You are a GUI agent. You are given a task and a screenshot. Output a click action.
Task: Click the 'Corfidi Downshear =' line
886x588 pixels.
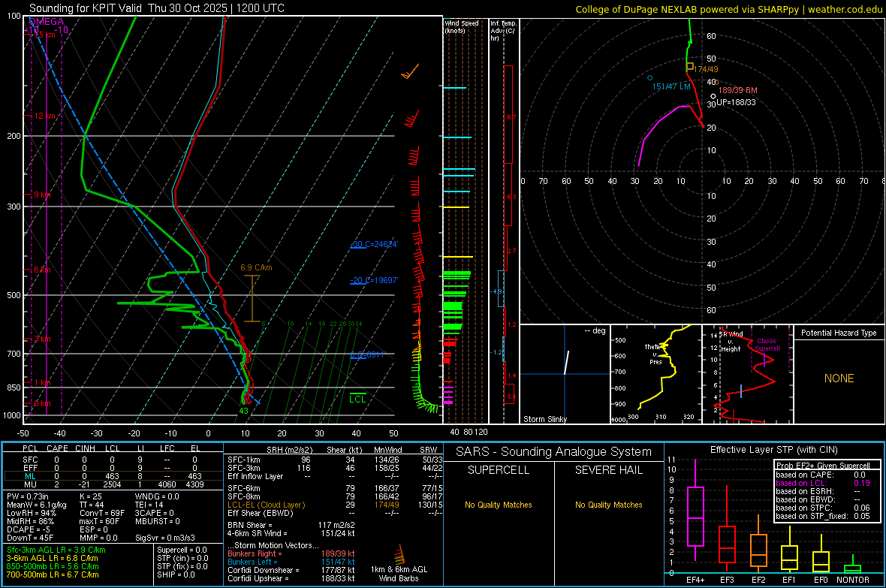291,570
